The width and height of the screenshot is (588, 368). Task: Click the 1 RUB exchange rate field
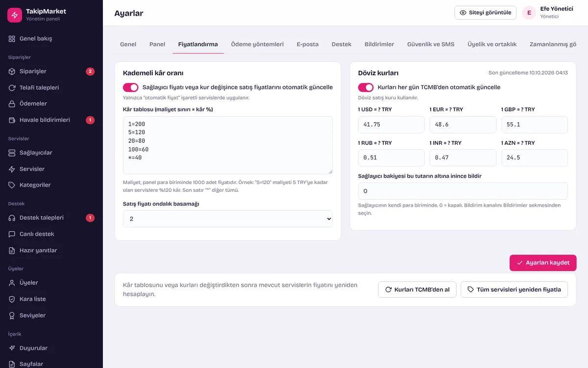392,158
